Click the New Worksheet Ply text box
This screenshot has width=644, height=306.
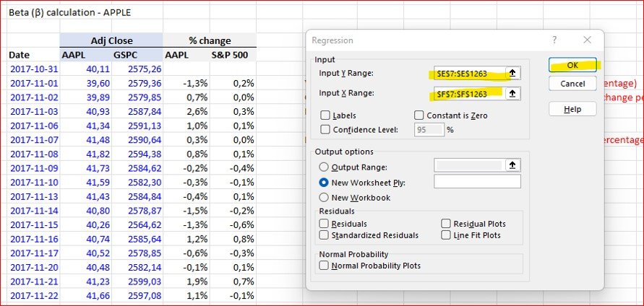tap(477, 182)
